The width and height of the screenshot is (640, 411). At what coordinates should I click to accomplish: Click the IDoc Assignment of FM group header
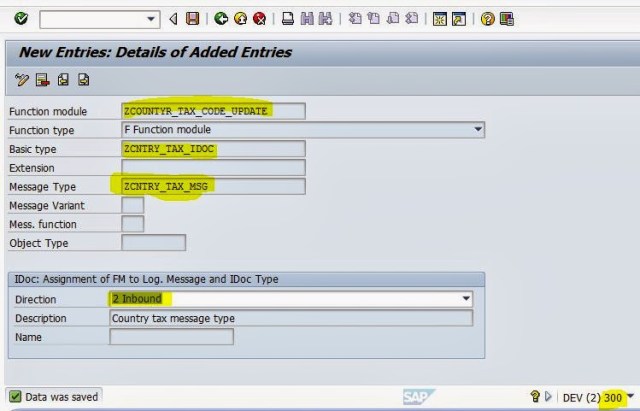click(146, 279)
